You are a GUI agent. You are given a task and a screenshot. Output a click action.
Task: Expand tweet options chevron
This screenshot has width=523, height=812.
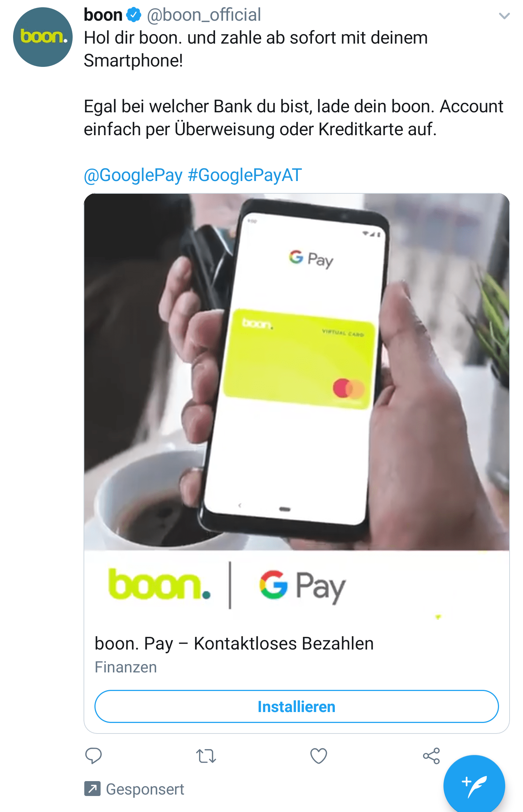tap(504, 16)
